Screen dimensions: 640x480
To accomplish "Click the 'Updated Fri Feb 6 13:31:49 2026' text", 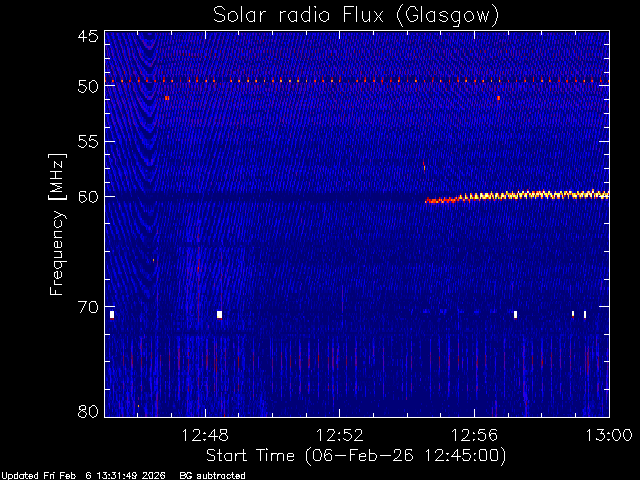I will click(83, 476).
